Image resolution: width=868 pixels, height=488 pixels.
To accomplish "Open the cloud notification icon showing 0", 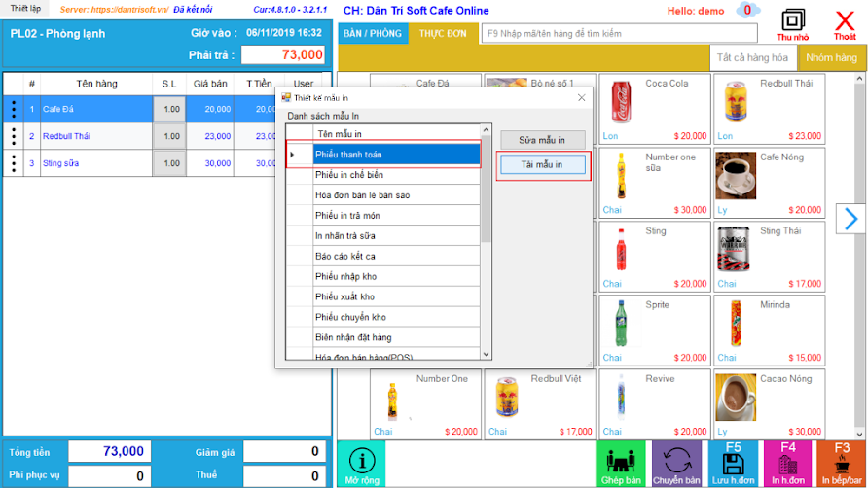I will 747,10.
